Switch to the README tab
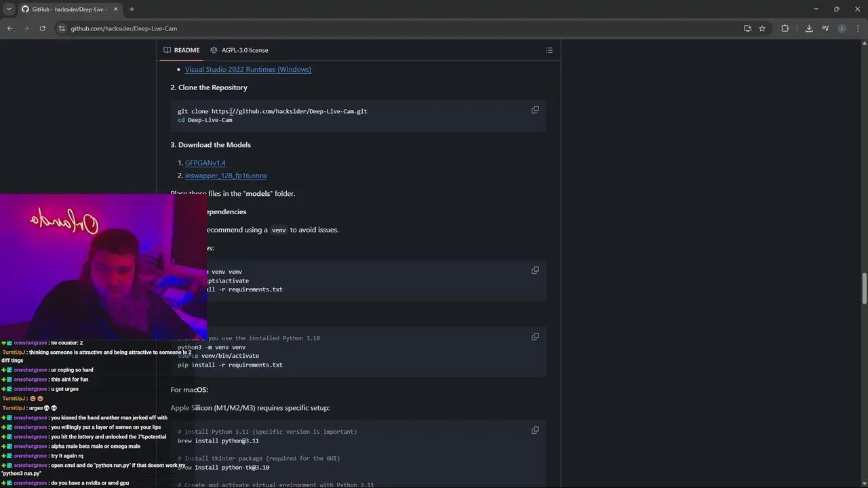The image size is (868, 488). coord(182,50)
